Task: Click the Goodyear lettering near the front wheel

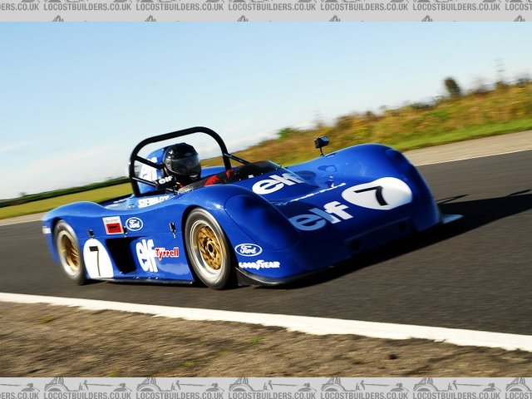Action: pos(259,265)
